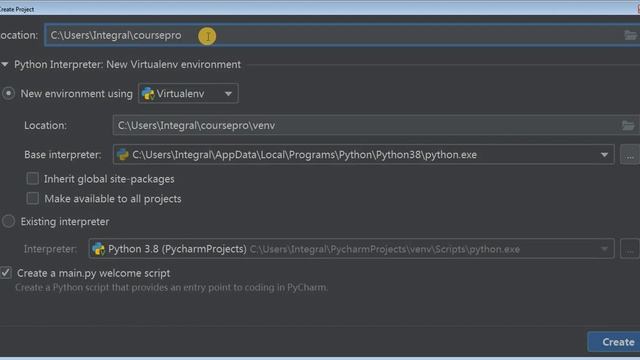Click the ellipsis button next to Base interpreter

tap(630, 155)
